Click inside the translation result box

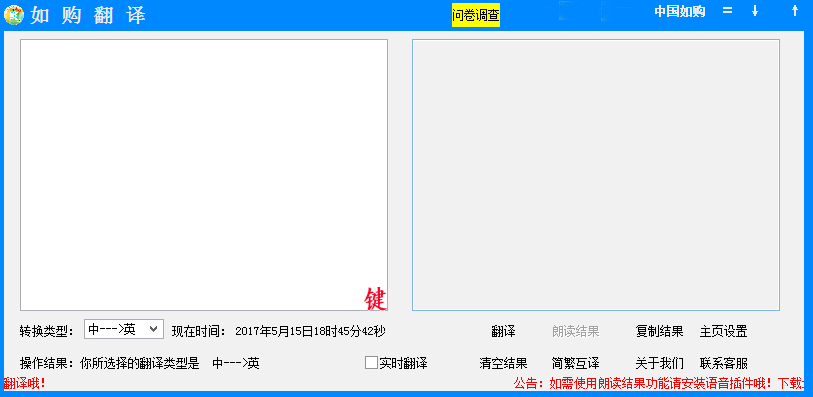596,175
